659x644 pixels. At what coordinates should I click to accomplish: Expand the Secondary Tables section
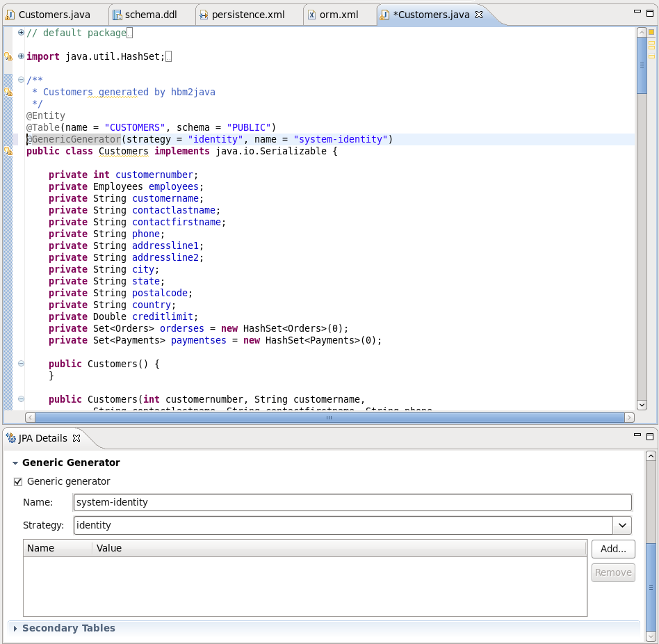16,627
